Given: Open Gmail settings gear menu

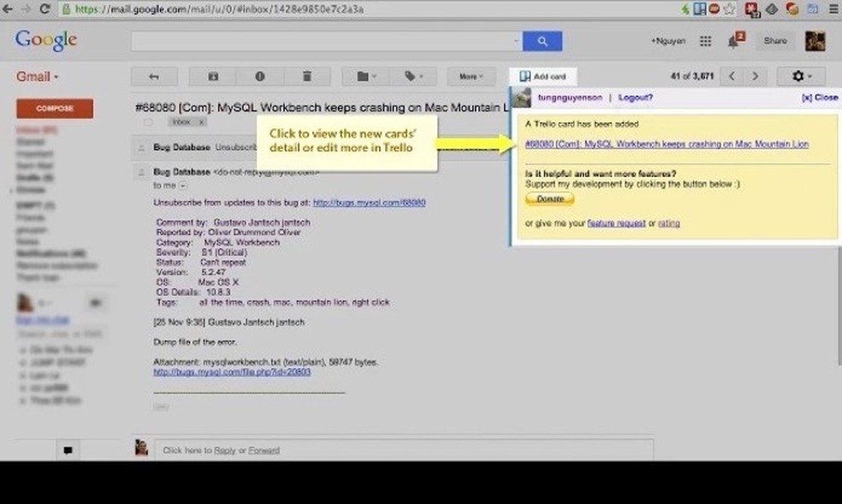Looking at the screenshot, I should tap(799, 76).
